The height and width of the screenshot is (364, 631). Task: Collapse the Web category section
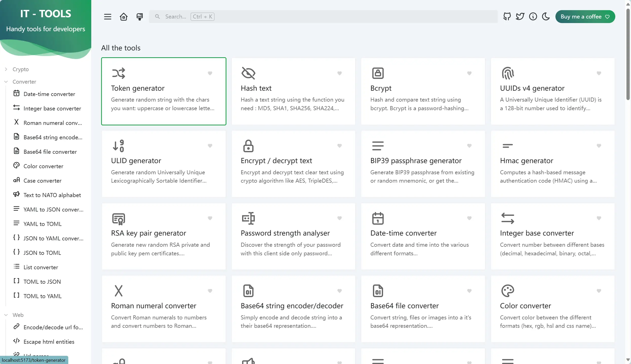pos(18,315)
